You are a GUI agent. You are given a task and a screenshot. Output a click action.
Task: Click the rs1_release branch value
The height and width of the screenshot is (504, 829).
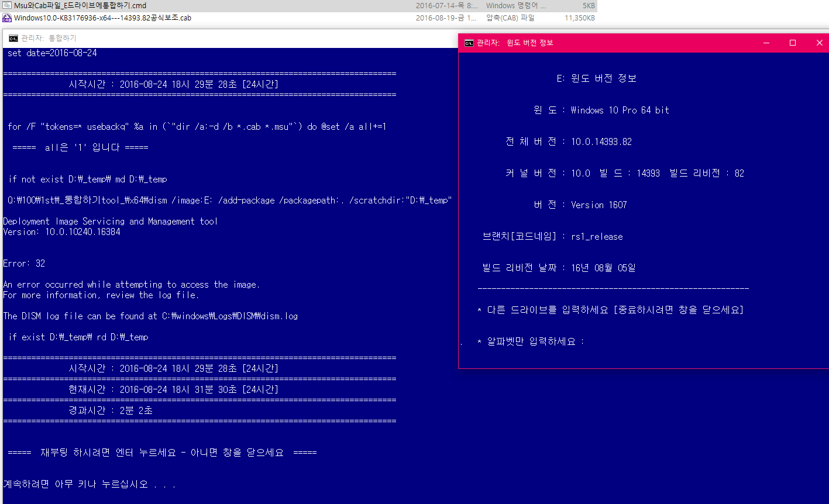point(597,237)
